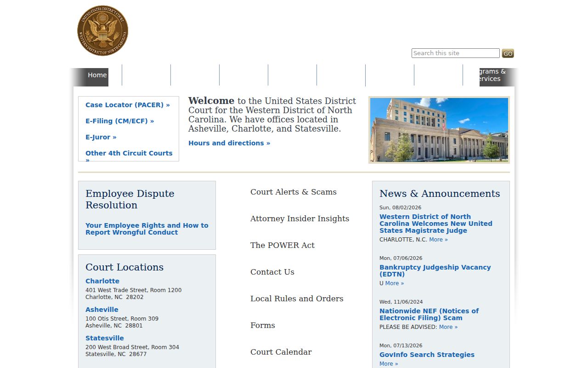The height and width of the screenshot is (368, 588).
Task: Click the Search this site field
Action: click(455, 53)
